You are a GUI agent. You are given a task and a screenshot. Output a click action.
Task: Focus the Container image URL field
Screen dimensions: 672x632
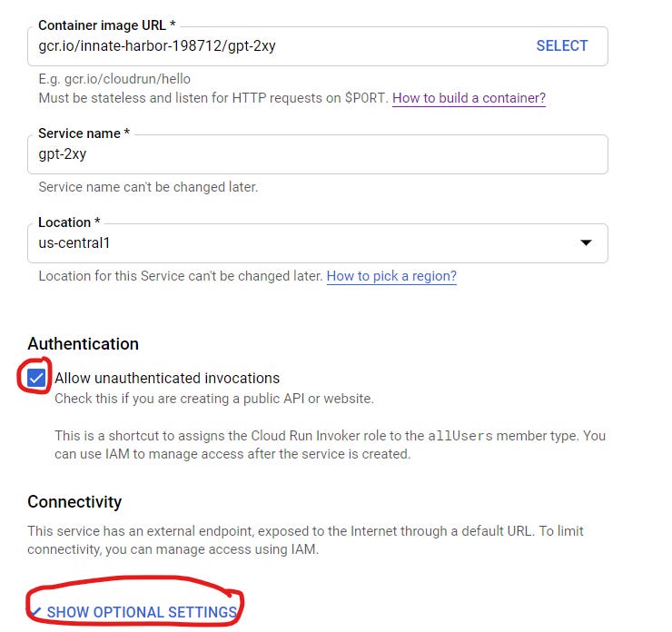(x=272, y=45)
